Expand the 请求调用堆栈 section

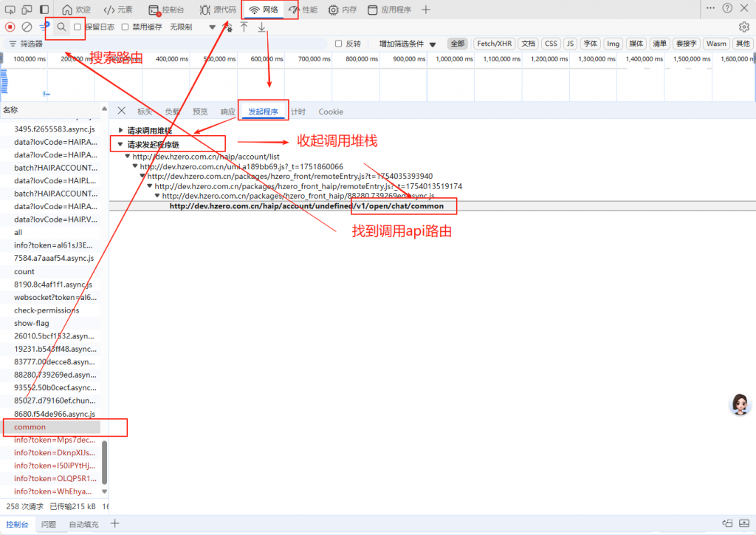click(x=121, y=130)
